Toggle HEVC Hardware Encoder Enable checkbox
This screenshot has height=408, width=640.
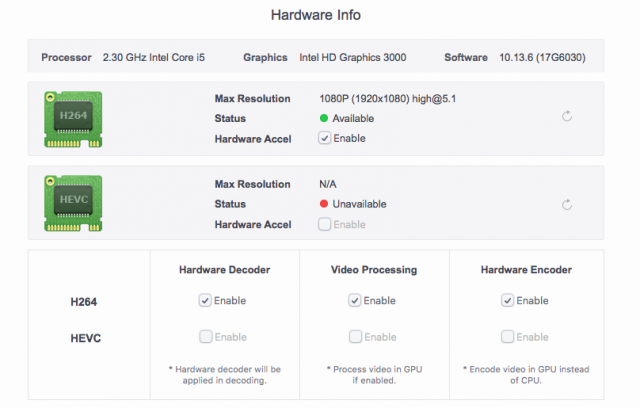tap(507, 337)
